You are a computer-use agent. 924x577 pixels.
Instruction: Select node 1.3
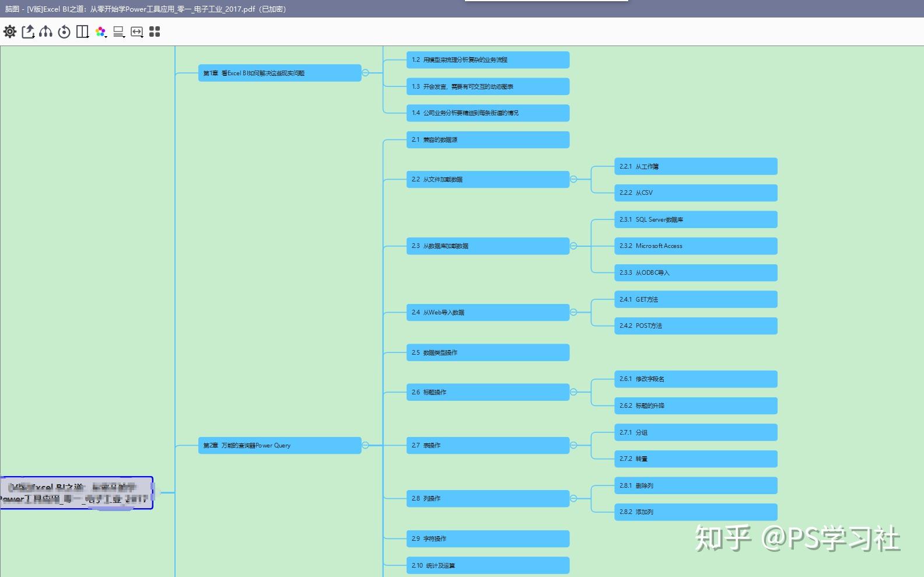coord(488,86)
